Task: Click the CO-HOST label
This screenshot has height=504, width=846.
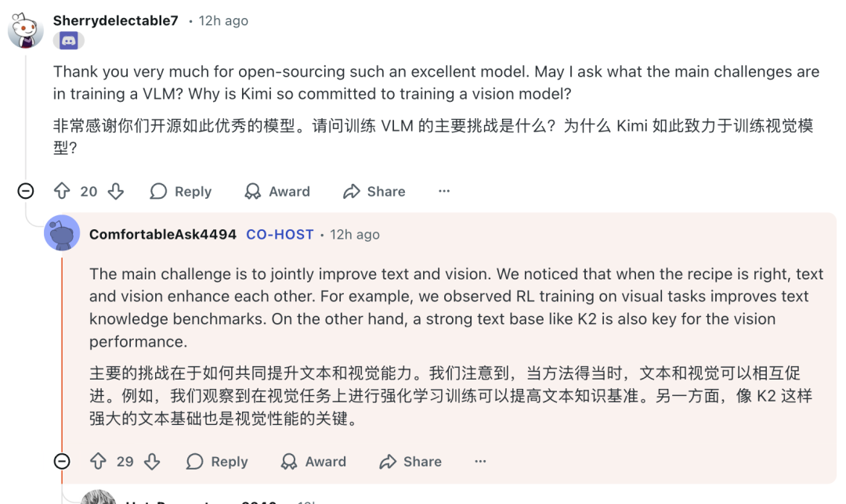Action: [x=280, y=234]
